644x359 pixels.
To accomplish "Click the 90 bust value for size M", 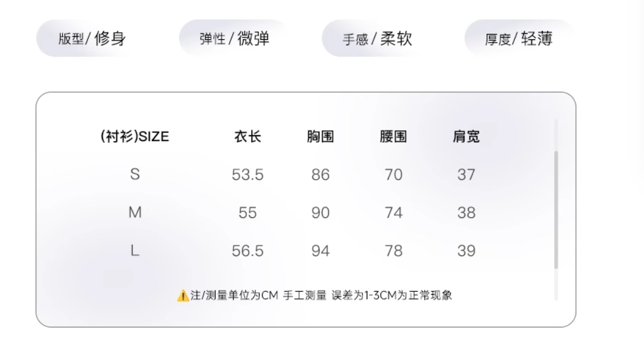I will pyautogui.click(x=320, y=213).
